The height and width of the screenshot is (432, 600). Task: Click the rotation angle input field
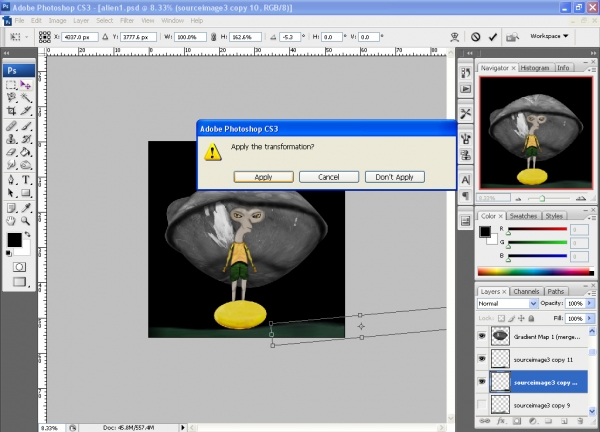pos(290,37)
